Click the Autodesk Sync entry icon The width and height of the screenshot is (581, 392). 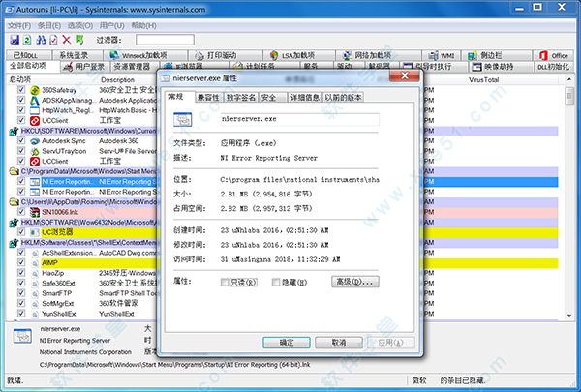(x=35, y=141)
